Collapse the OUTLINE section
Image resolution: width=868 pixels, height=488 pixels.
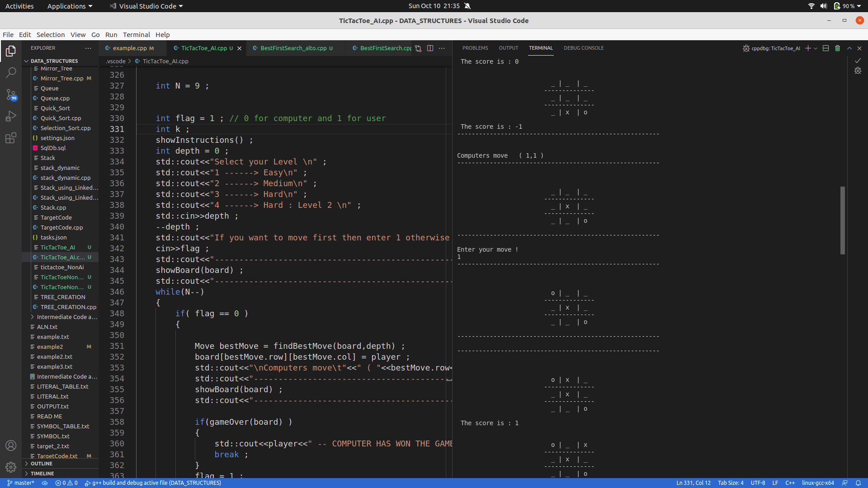41,464
